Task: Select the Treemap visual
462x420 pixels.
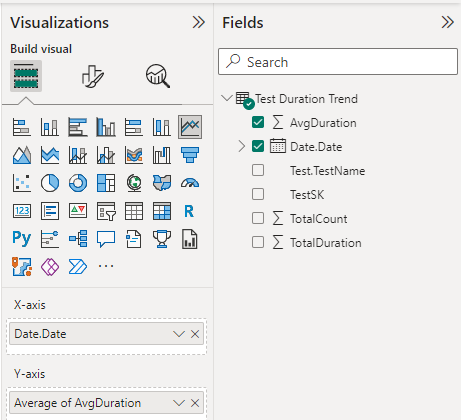Action: click(106, 183)
